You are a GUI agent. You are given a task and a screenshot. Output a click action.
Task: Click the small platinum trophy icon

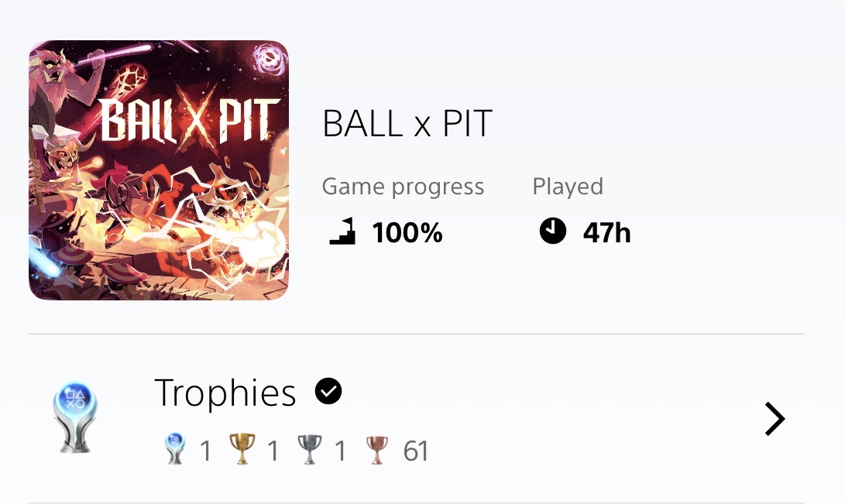[176, 450]
